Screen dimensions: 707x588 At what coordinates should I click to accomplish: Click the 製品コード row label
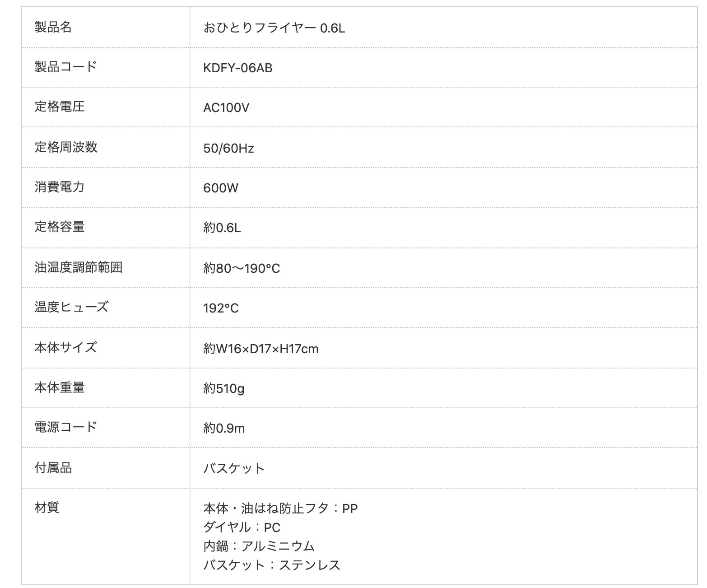click(x=66, y=67)
